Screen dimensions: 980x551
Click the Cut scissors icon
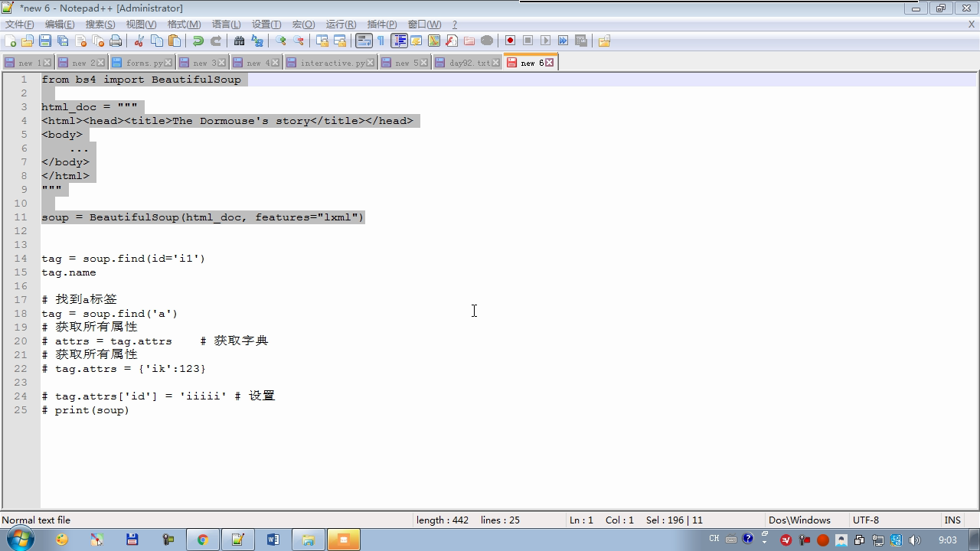[x=139, y=41]
